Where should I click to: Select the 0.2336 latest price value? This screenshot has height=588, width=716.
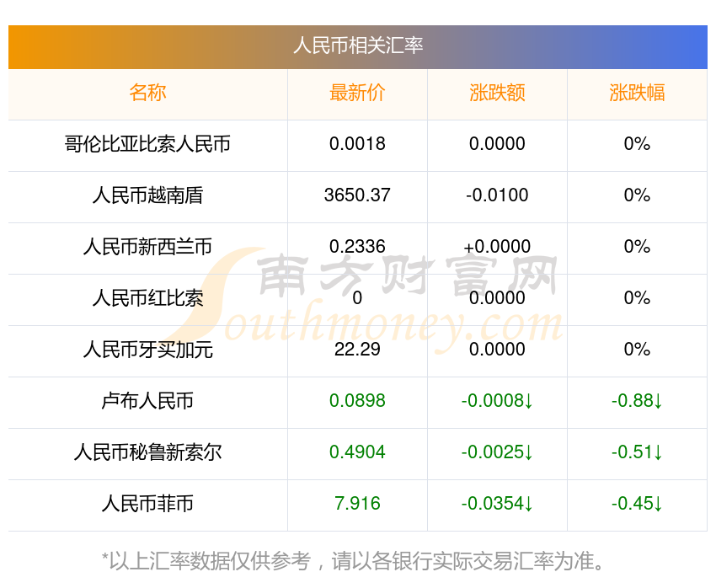357,247
